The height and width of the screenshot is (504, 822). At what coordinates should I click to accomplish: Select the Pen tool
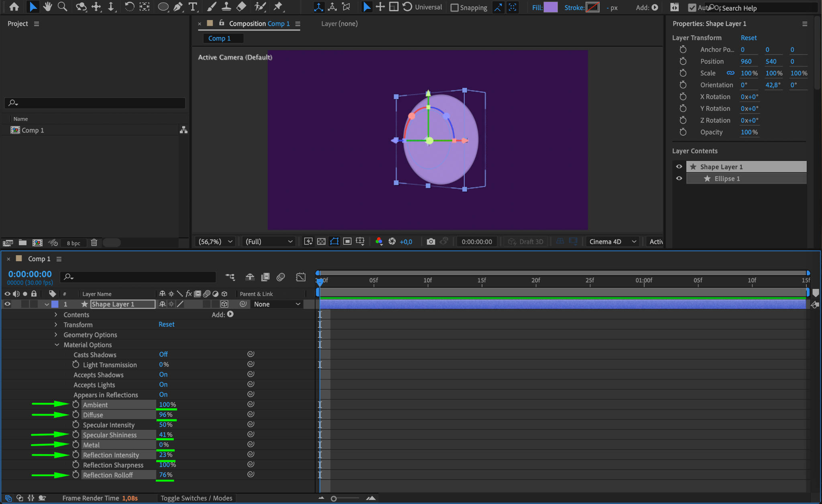coord(178,6)
